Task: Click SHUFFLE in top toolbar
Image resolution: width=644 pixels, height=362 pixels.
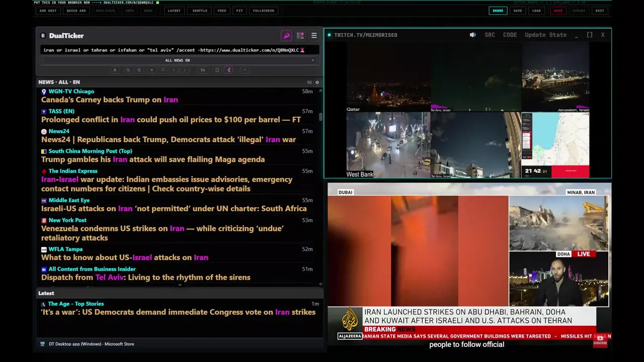Action: 200,11
